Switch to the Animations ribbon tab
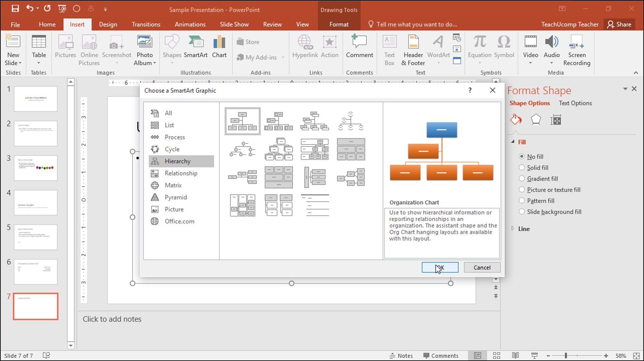This screenshot has width=644, height=361. click(190, 24)
